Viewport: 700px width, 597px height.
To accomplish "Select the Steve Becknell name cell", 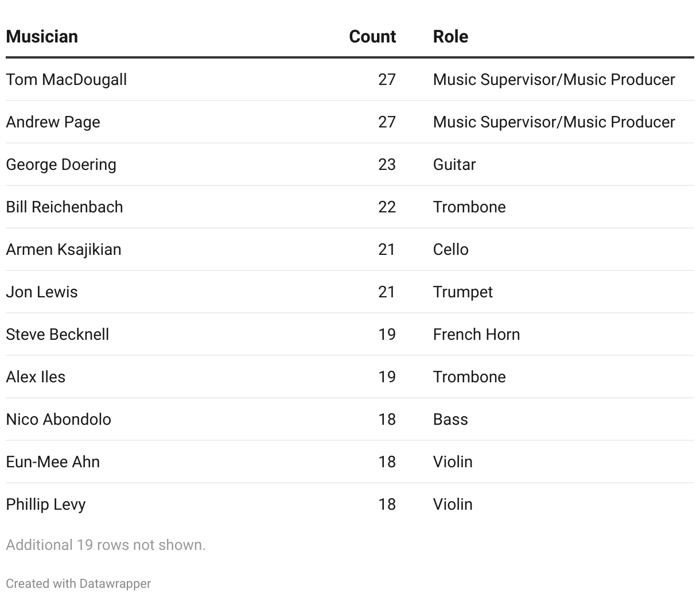I will tap(57, 334).
